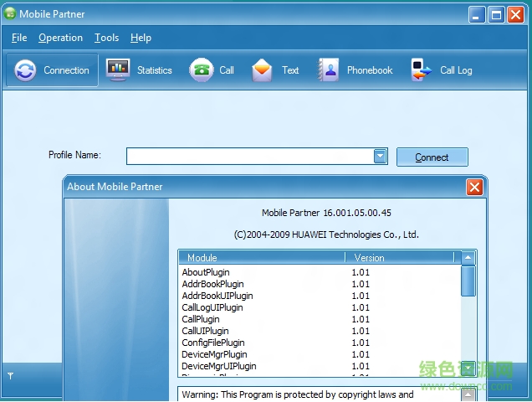Viewport: 532px width, 402px height.
Task: Open the Call Log icon
Action: point(421,70)
